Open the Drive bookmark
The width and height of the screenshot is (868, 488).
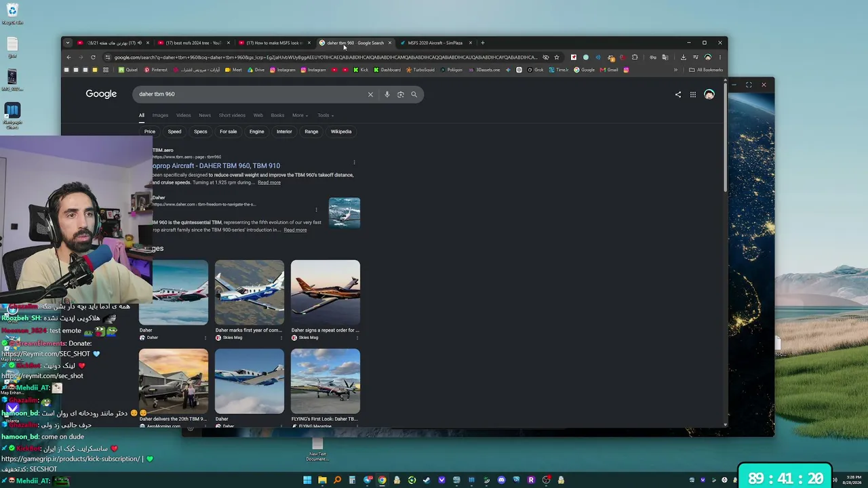[x=256, y=70]
